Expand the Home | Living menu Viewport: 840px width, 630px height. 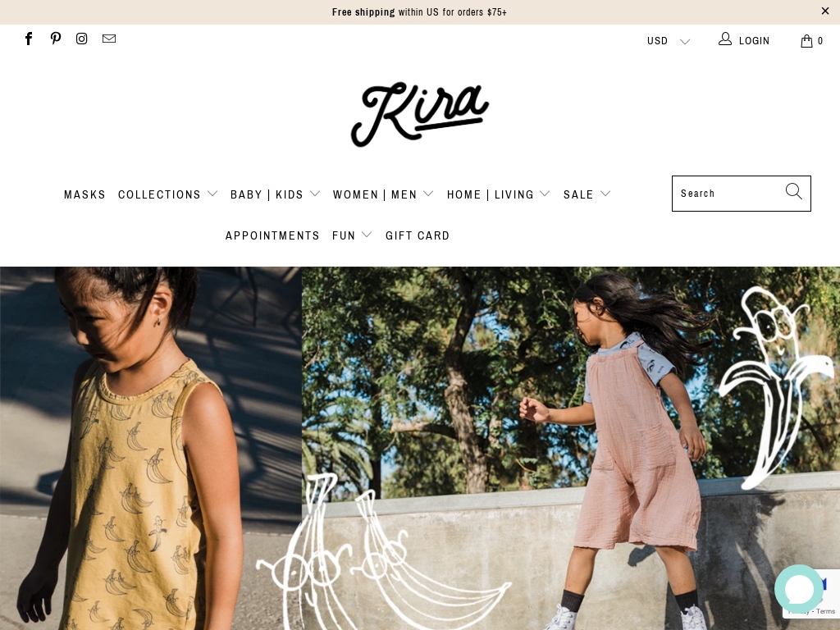(x=499, y=194)
